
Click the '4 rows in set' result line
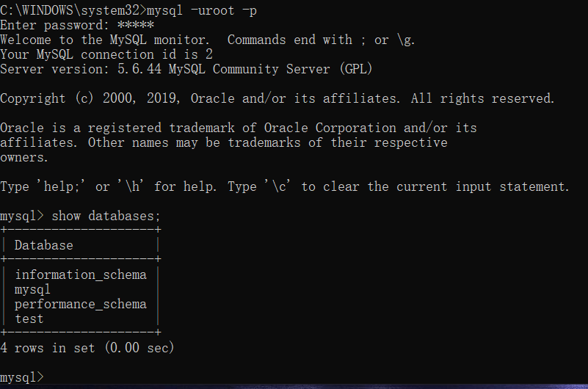(x=87, y=348)
